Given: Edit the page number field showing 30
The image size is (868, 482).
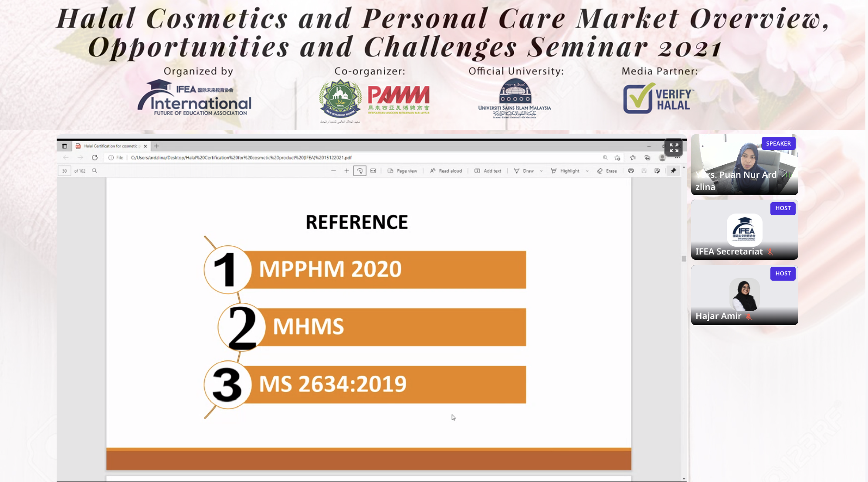Looking at the screenshot, I should [x=64, y=171].
